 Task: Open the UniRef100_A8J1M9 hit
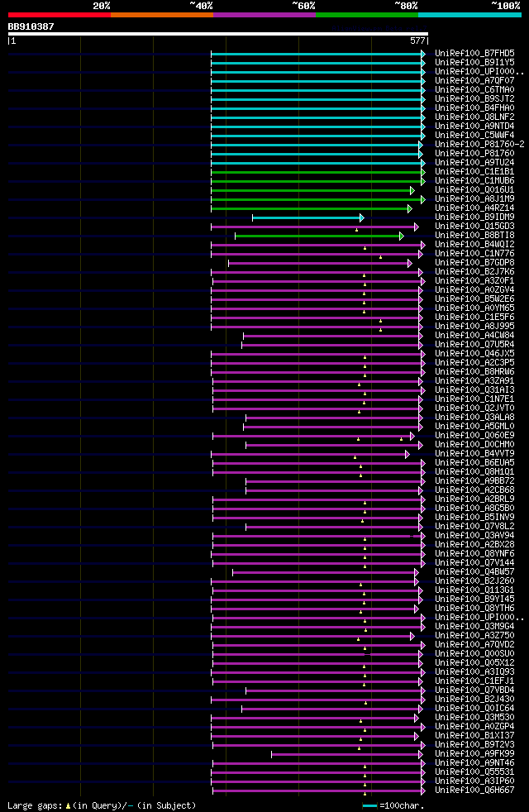(x=474, y=198)
